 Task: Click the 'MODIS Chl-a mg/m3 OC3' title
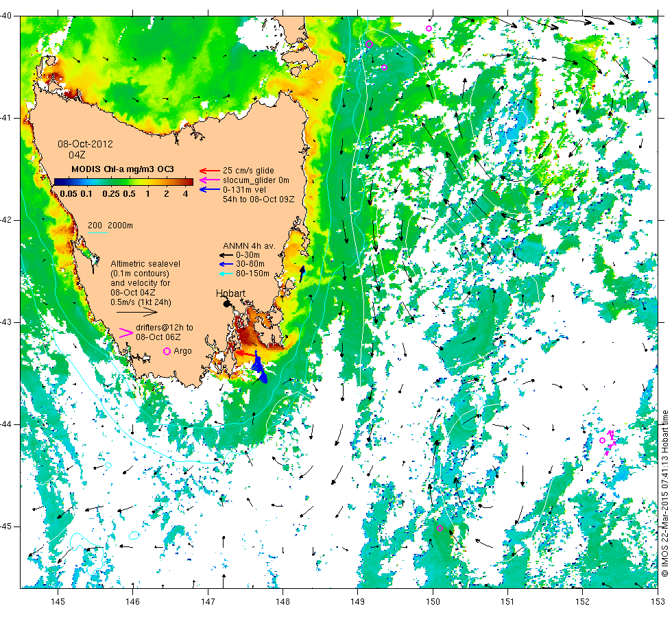click(123, 169)
